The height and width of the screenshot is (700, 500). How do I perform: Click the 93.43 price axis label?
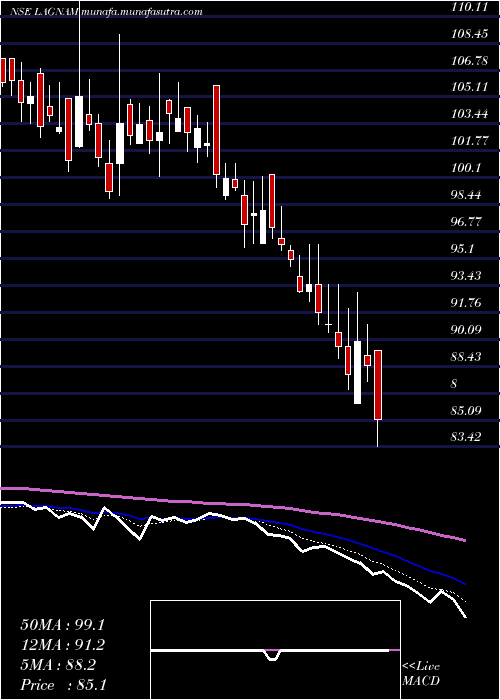tap(467, 276)
